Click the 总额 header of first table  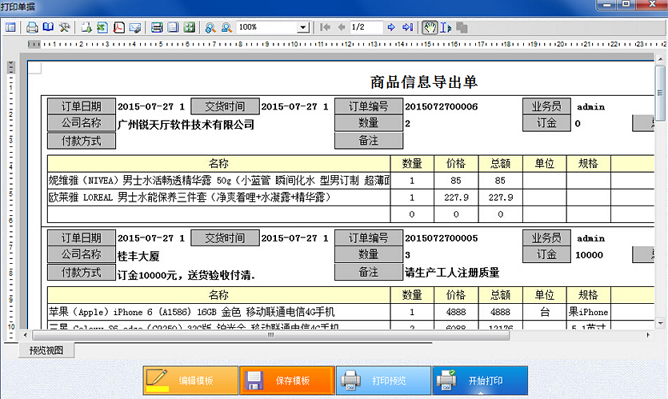[500, 164]
